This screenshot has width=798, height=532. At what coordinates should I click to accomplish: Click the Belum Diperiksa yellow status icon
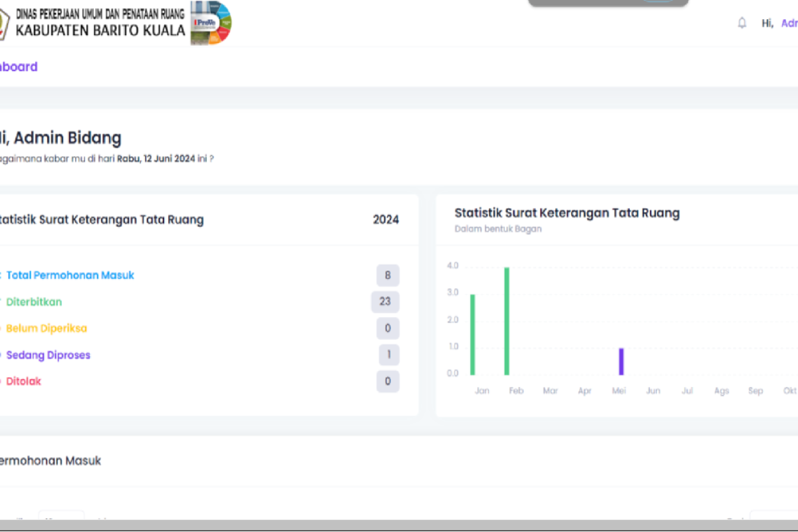click(x=1, y=329)
